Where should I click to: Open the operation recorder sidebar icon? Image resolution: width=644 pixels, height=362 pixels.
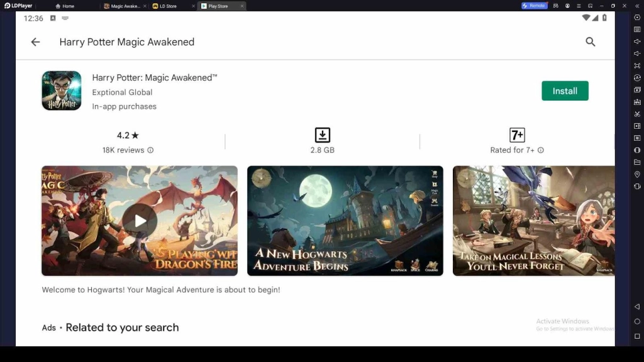[x=637, y=138]
